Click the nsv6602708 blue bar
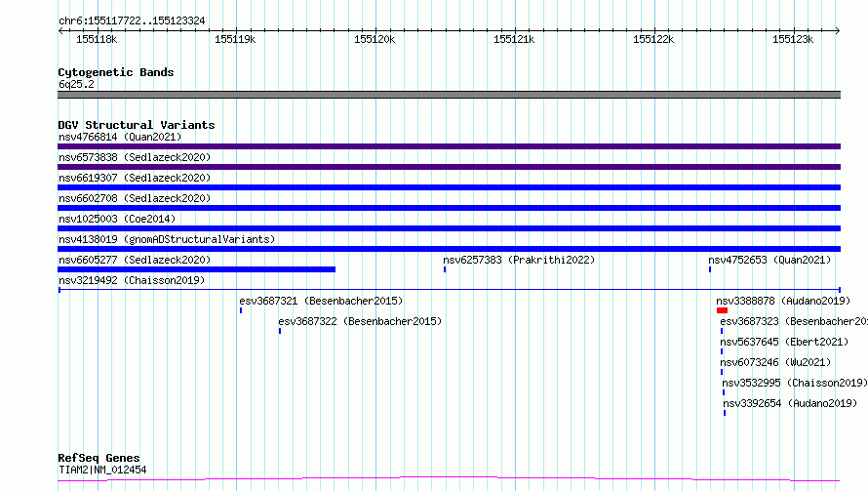Image resolution: width=868 pixels, height=491 pixels. coord(449,208)
